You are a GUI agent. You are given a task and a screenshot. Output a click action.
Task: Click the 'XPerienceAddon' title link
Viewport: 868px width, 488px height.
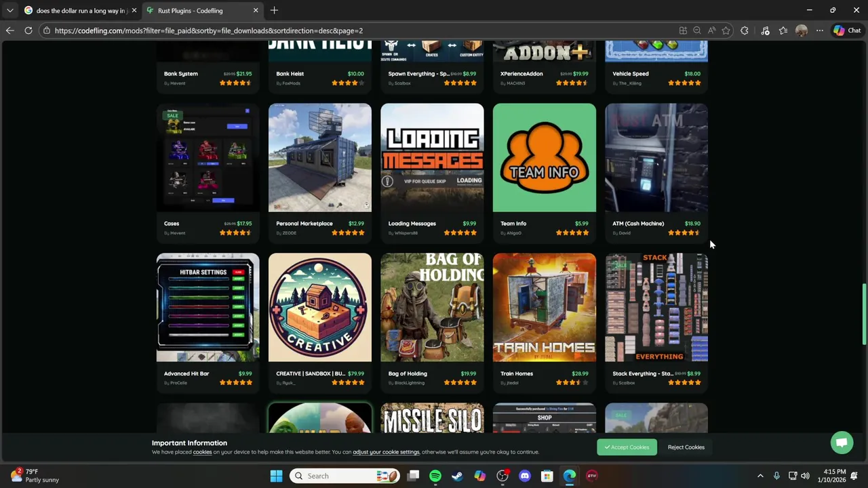coord(521,74)
